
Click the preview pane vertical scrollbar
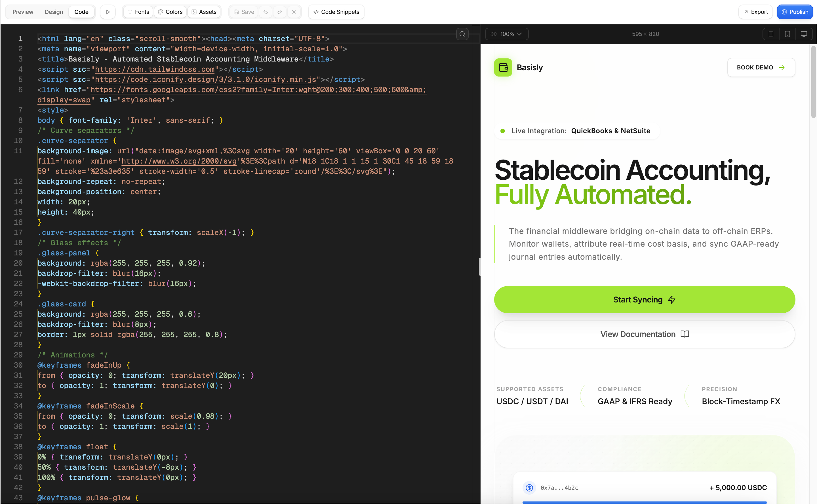click(x=813, y=82)
